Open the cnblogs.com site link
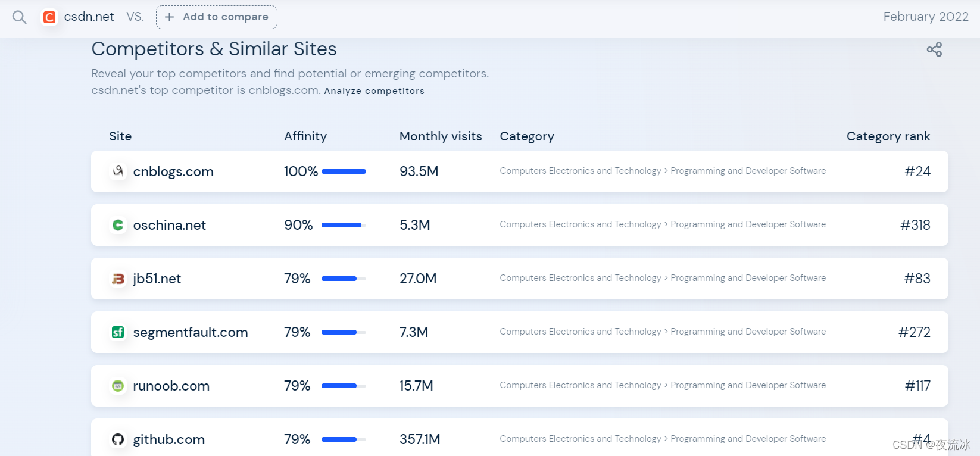The width and height of the screenshot is (980, 456). [x=173, y=171]
